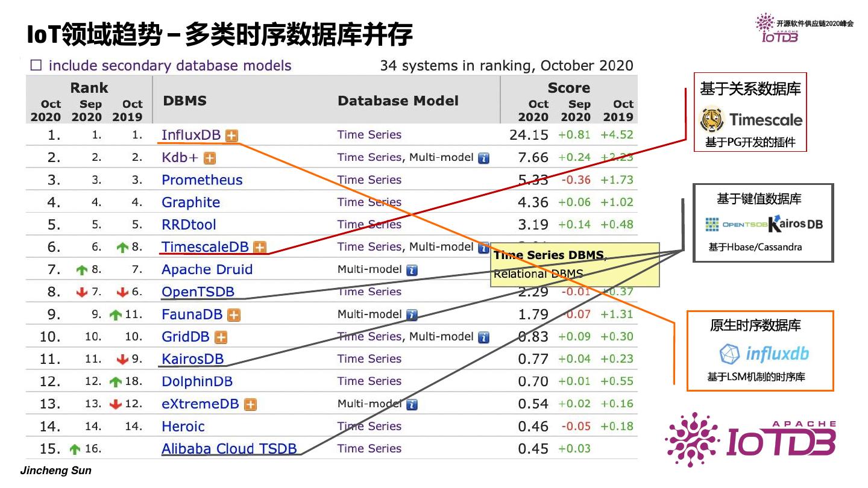Select the score value 4.36
This screenshot has width=868, height=488.
point(533,202)
